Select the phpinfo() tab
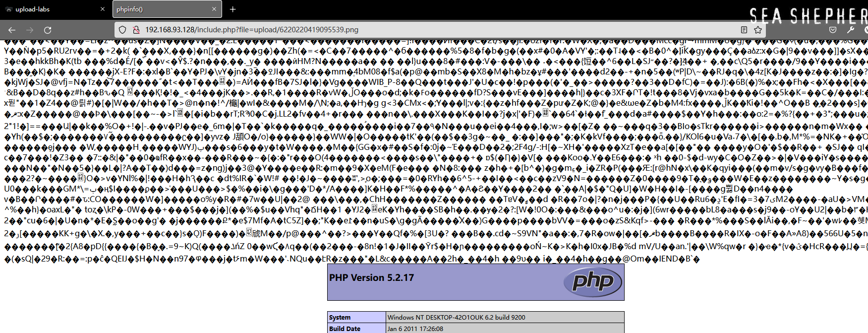The width and height of the screenshot is (868, 333). point(167,9)
